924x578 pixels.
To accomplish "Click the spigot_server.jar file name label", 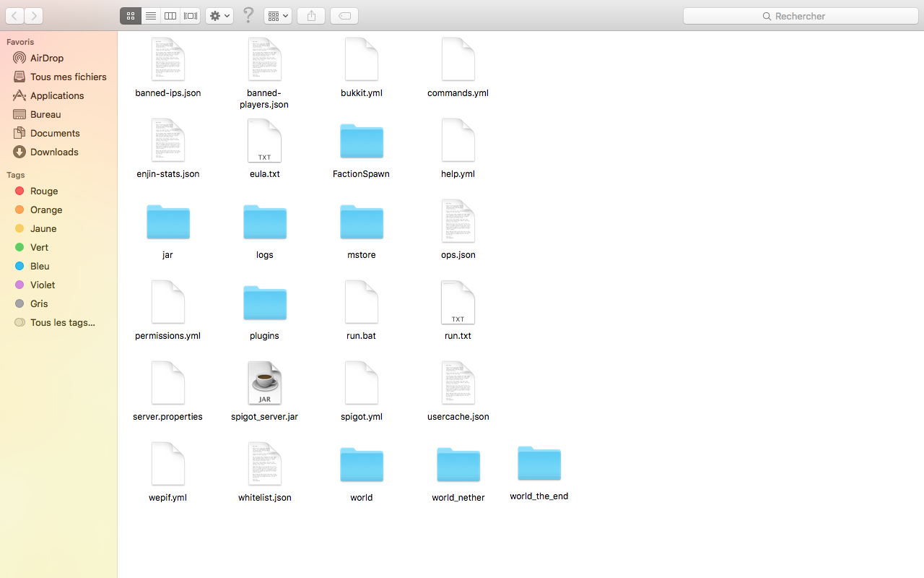I will pyautogui.click(x=265, y=417).
